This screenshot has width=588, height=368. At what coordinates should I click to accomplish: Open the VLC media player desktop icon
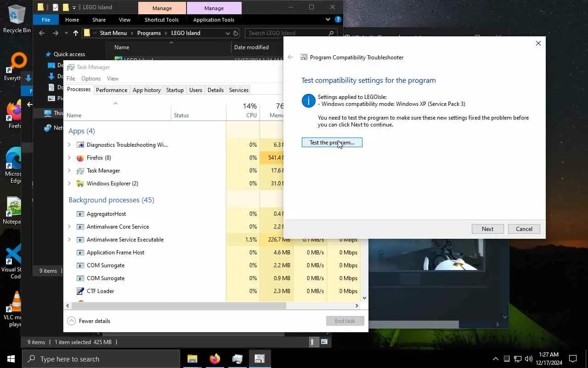tap(16, 309)
